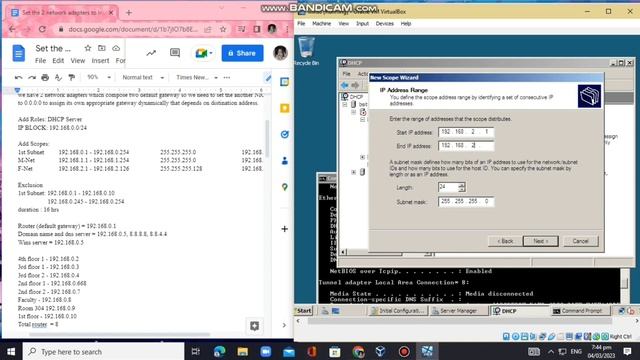640x360 pixels.
Task: Run spell check in Docs toolbar
Action: (x=58, y=77)
